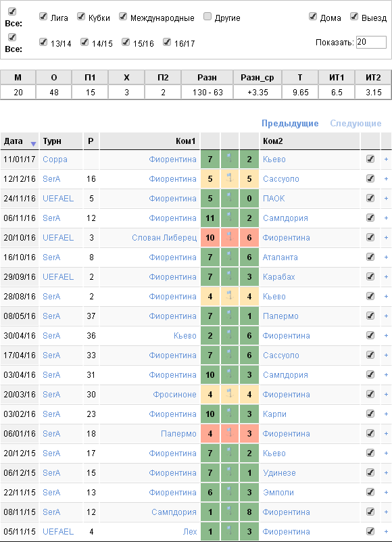Click corner flag icon in Фиорентина–ПАОК row
392x542 pixels.
pyautogui.click(x=230, y=198)
